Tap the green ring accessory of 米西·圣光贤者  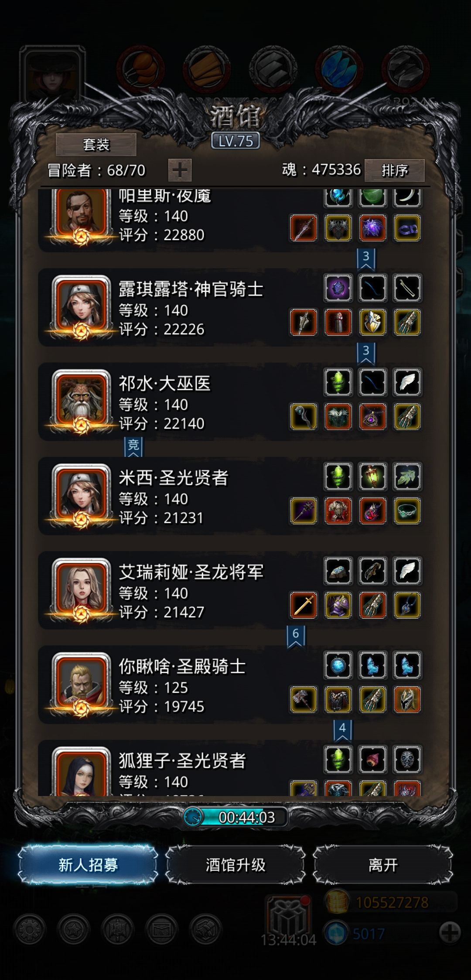(407, 511)
